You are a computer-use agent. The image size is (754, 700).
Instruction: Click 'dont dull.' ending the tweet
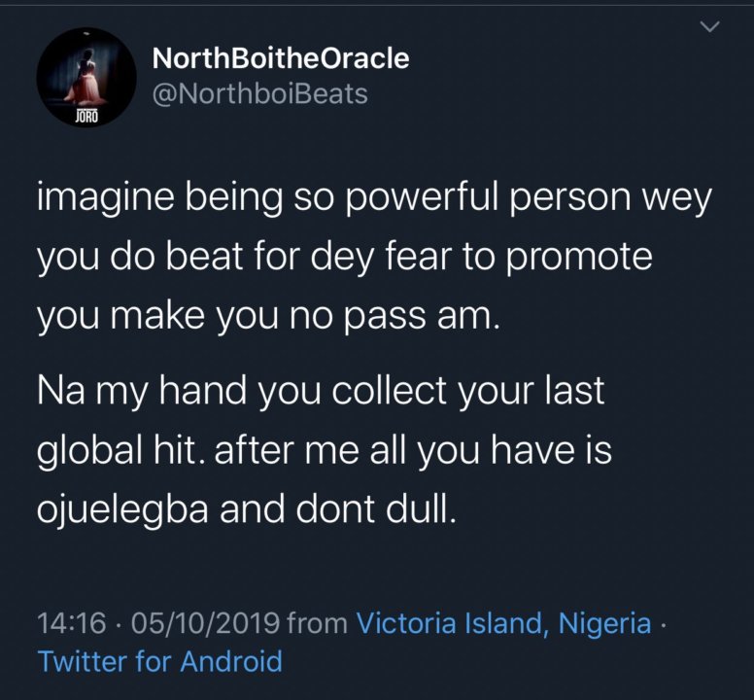376,510
